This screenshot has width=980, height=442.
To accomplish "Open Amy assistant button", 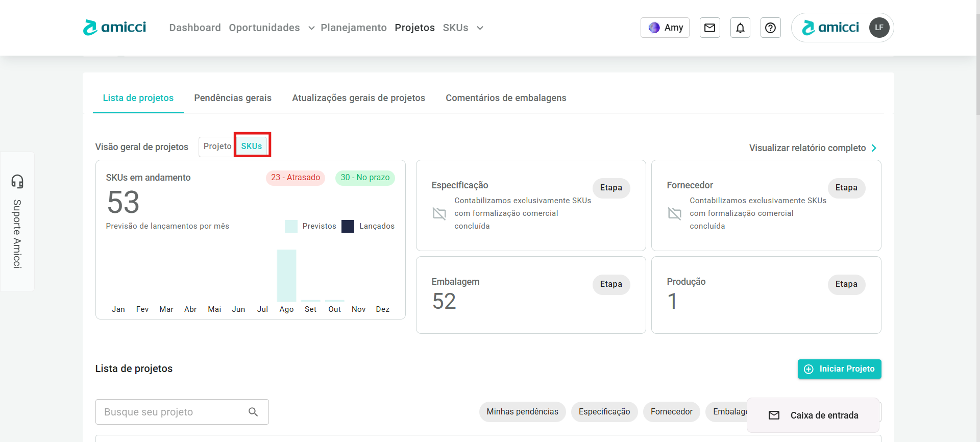I will coord(665,28).
